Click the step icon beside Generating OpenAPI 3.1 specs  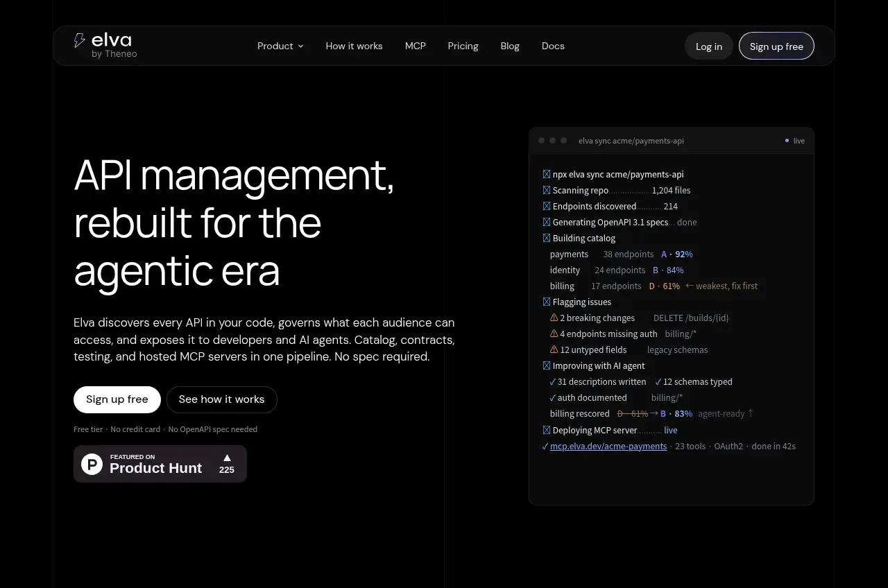pyautogui.click(x=547, y=222)
